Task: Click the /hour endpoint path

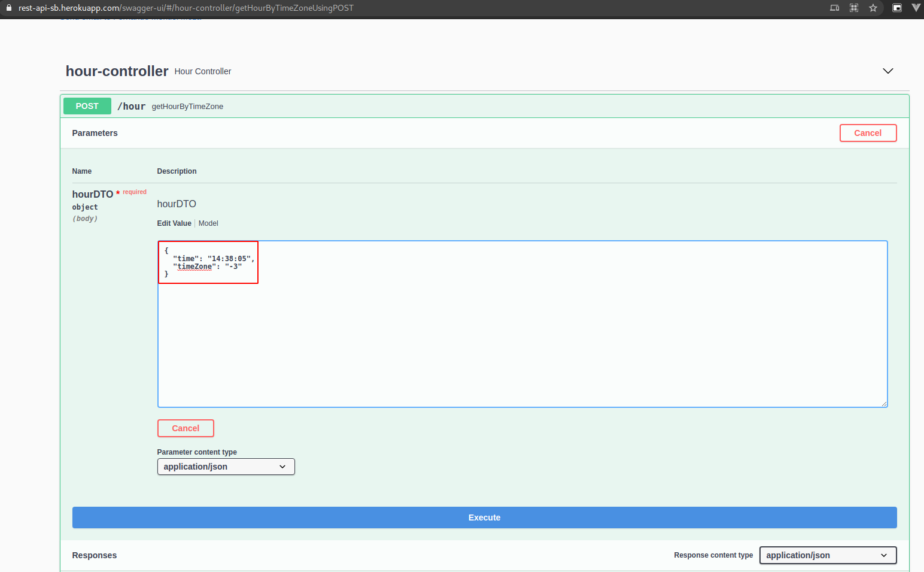Action: pyautogui.click(x=132, y=106)
